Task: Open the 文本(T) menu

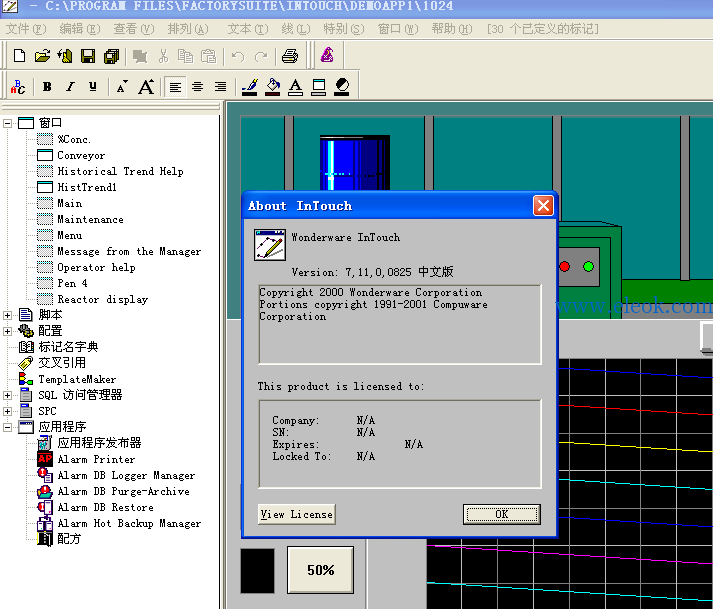Action: (x=248, y=29)
